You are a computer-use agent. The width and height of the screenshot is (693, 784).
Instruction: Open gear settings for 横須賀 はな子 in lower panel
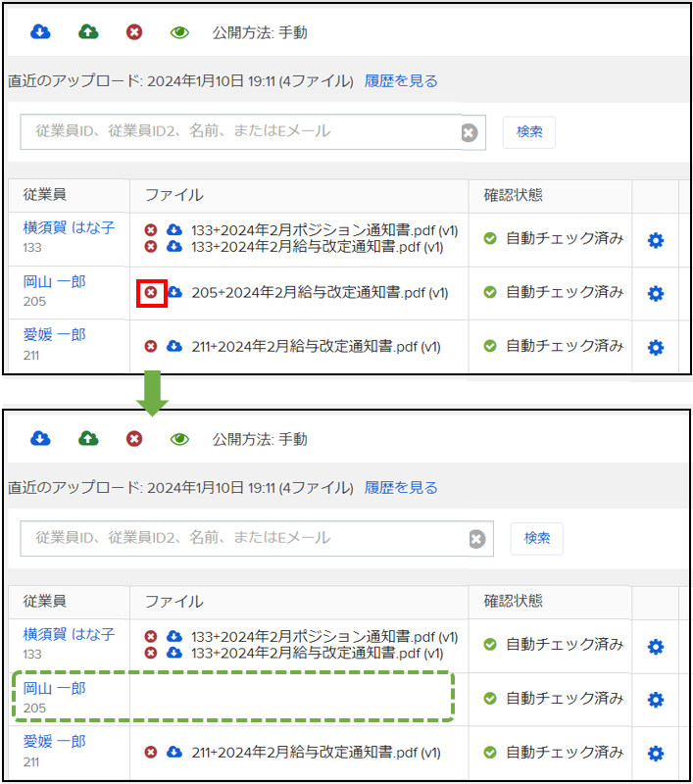656,647
